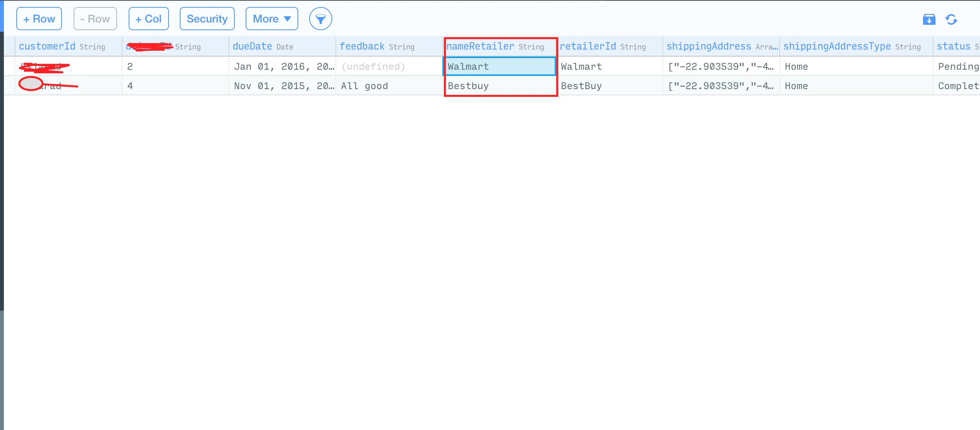Viewport: 980px width, 430px height.
Task: Click the dueDate column header
Action: click(x=253, y=46)
